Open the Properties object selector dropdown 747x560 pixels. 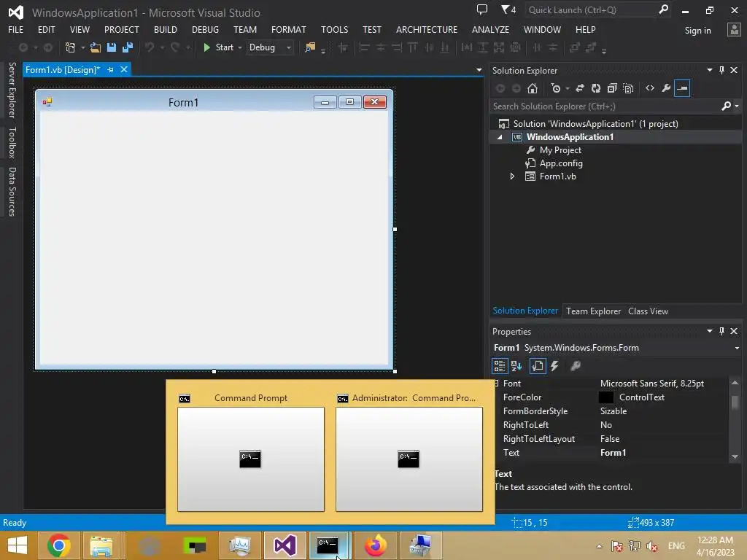(737, 348)
